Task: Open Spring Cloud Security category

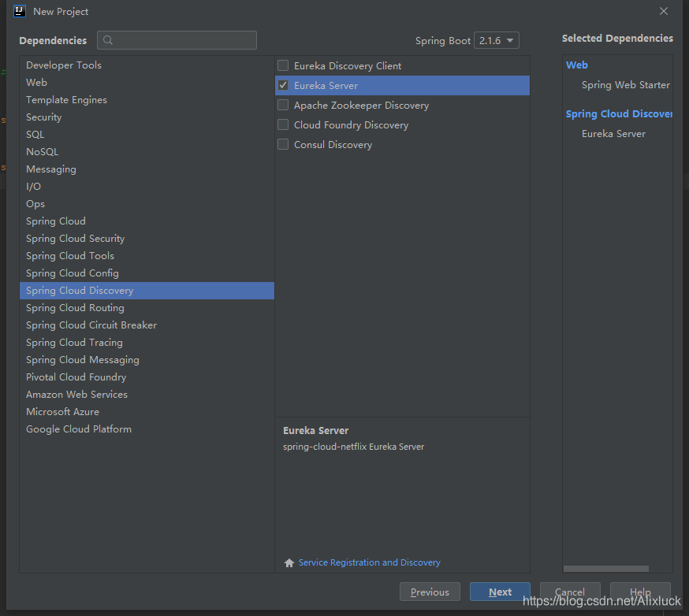Action: [147, 239]
